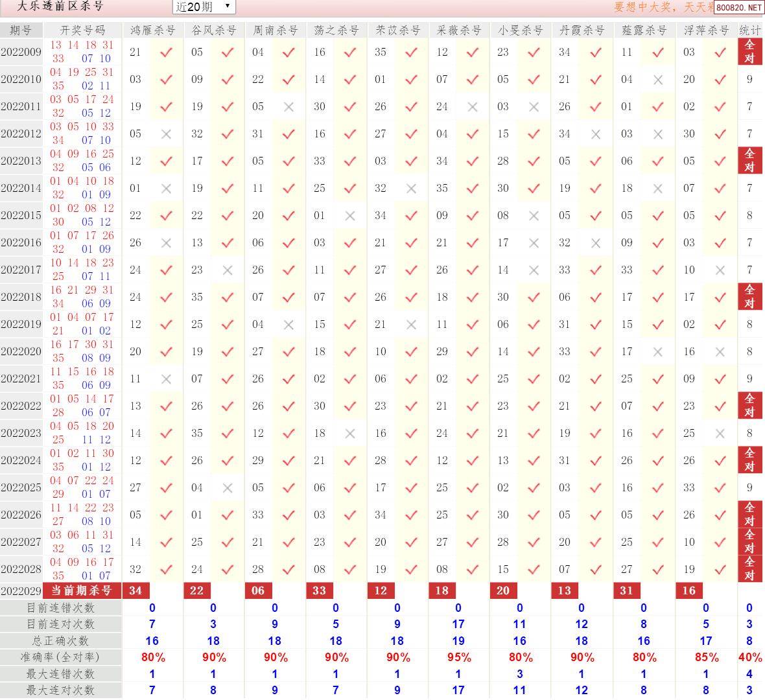The width and height of the screenshot is (765, 700).
Task: Click 周南 gray X mark in row 2022011
Action: [x=288, y=107]
